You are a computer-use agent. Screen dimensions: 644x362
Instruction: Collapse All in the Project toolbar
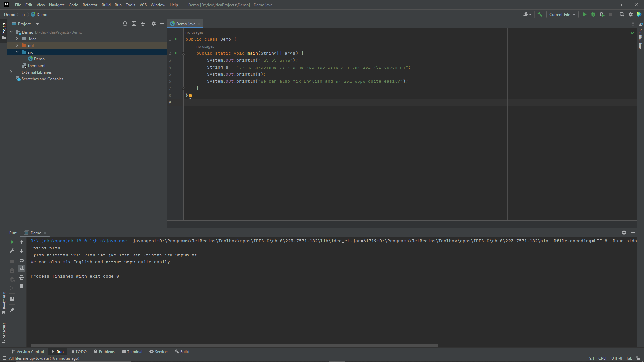coord(142,24)
